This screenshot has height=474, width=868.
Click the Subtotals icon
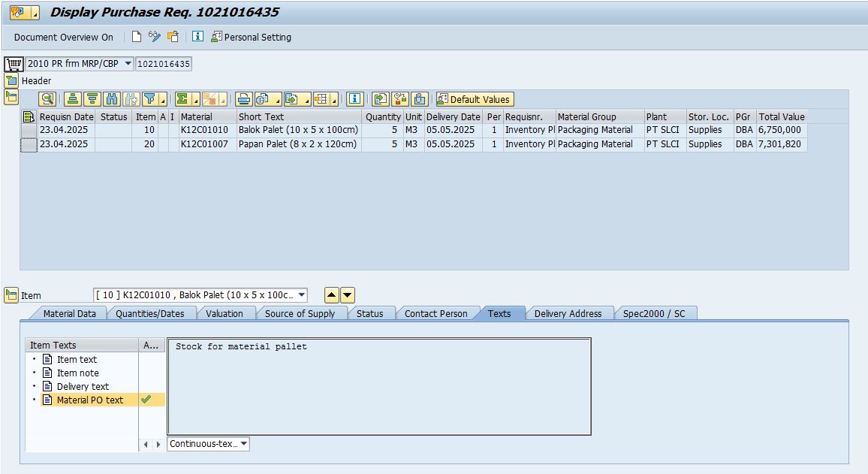(209, 99)
